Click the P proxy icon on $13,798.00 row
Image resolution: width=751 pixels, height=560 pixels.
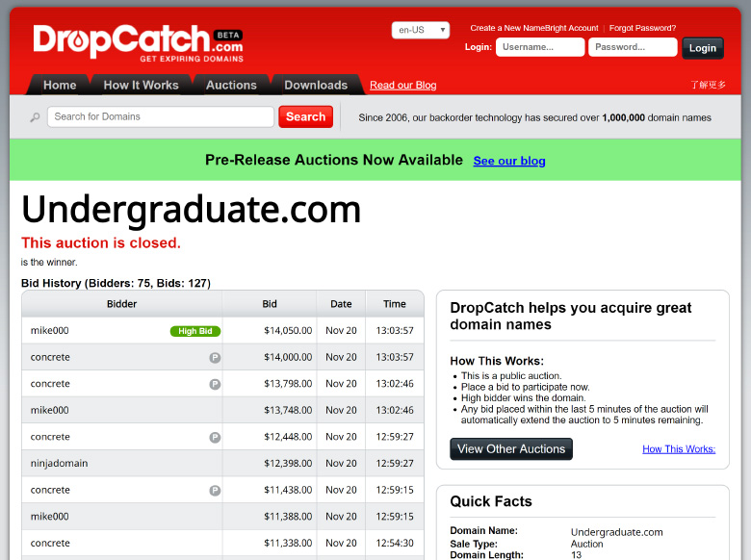point(215,384)
